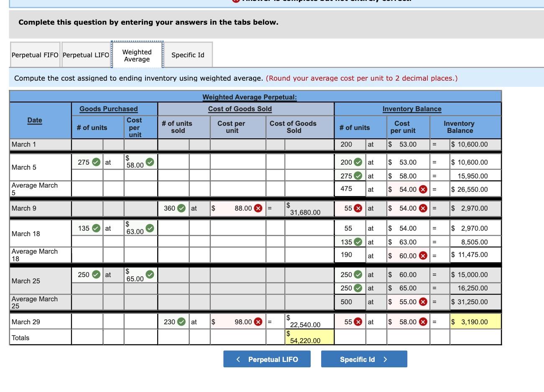544x392 pixels.
Task: Click green check beside $63.00 purchase cost
Action: (x=150, y=228)
